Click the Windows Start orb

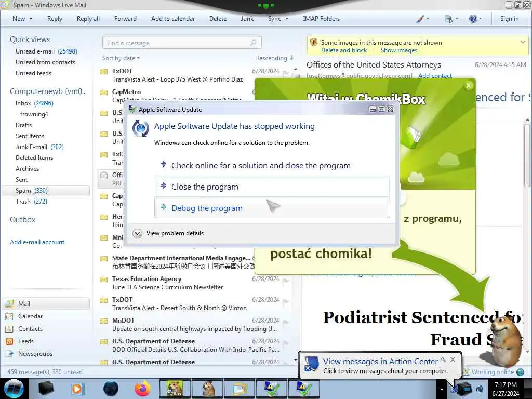click(14, 389)
